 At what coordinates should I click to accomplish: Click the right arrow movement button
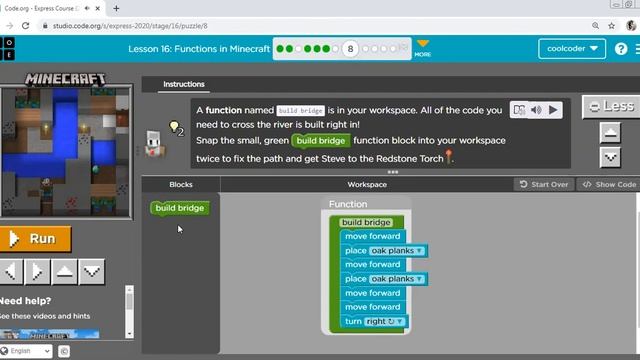(37, 271)
